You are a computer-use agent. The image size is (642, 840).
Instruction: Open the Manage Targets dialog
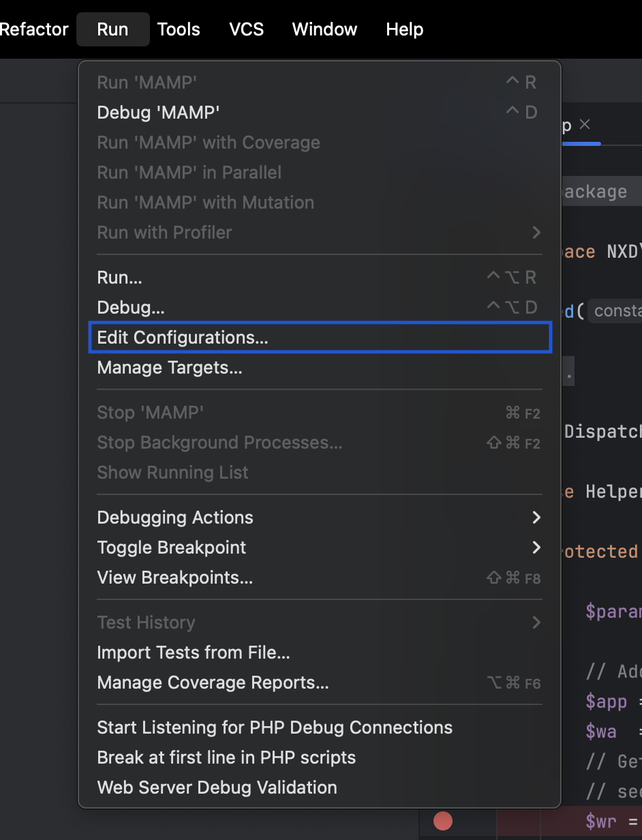[169, 367]
